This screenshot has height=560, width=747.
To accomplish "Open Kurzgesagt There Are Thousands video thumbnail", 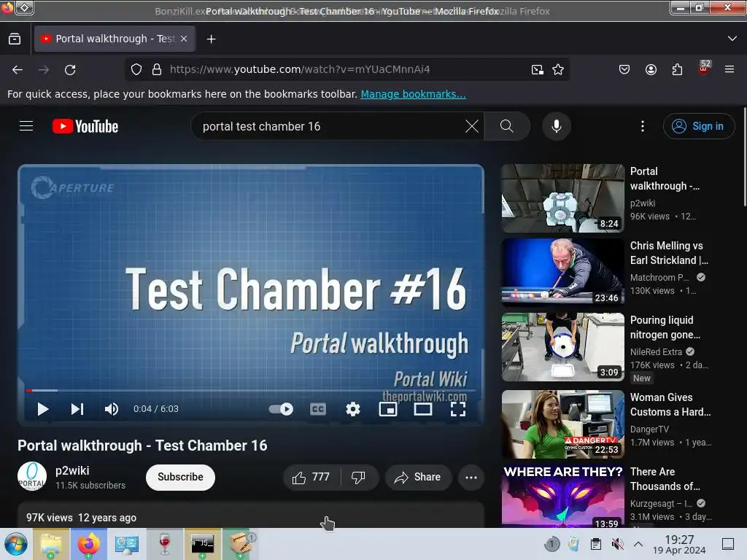I will pos(562,495).
